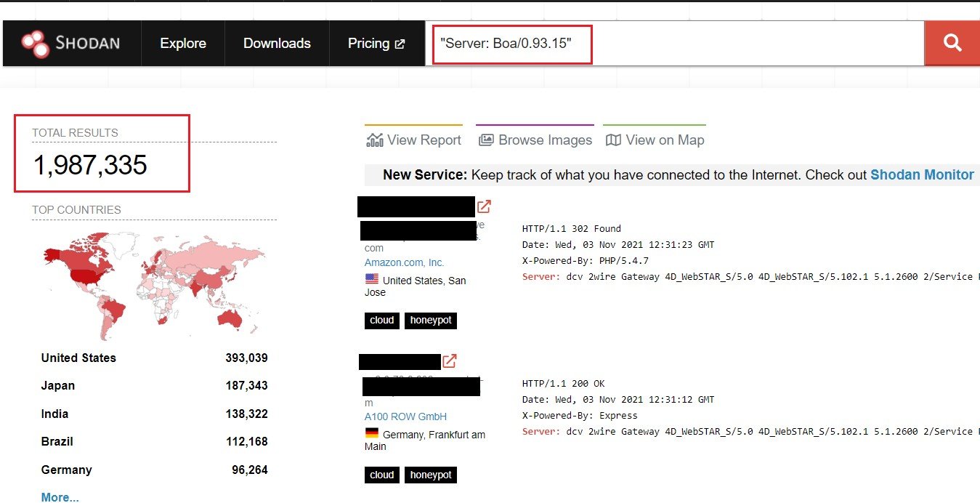Click the 112,168 Brazil count
980x503 pixels.
click(x=246, y=441)
